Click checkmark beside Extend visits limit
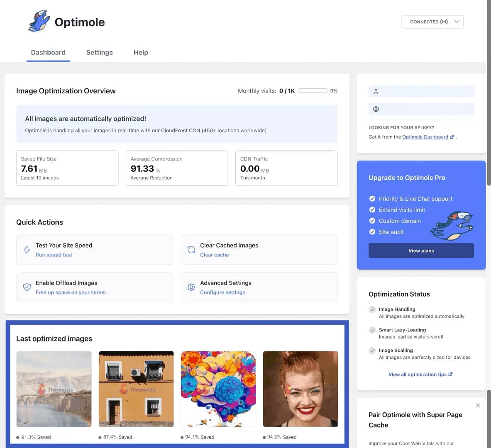Image resolution: width=491 pixels, height=448 pixels. point(372,209)
